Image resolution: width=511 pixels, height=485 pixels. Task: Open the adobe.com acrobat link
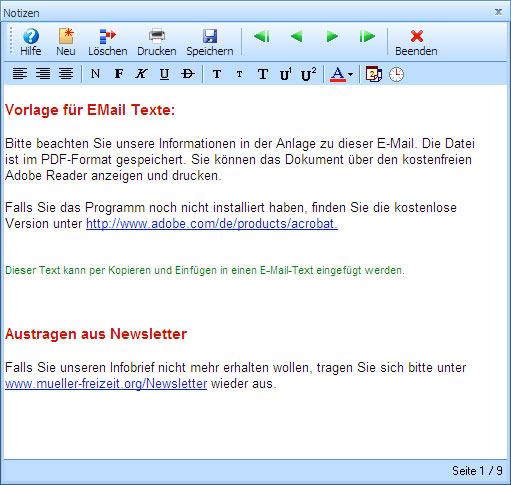(x=212, y=224)
